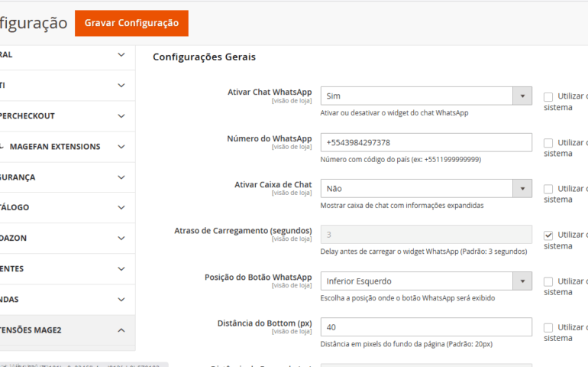
Task: Click the Número do WhatsApp input field
Action: tap(426, 143)
